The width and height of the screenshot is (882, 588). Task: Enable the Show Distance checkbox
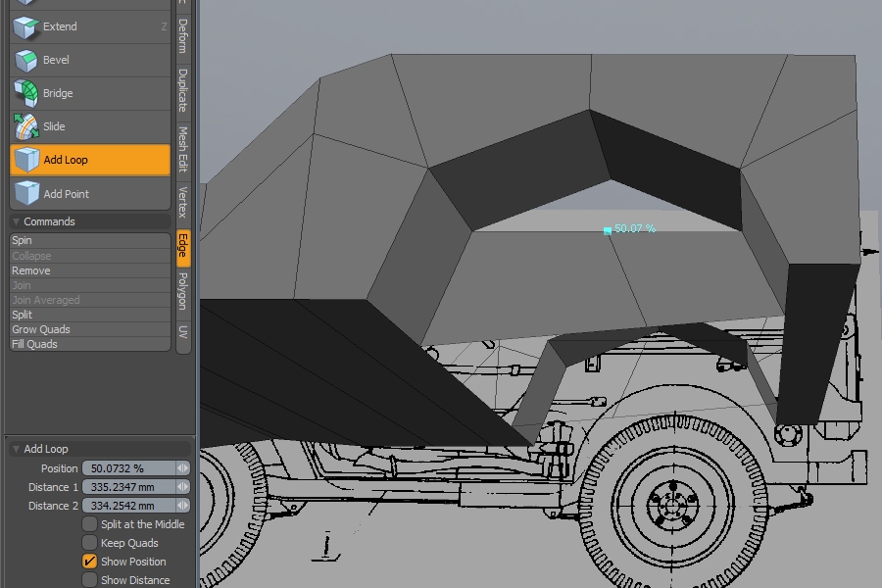coord(89,579)
